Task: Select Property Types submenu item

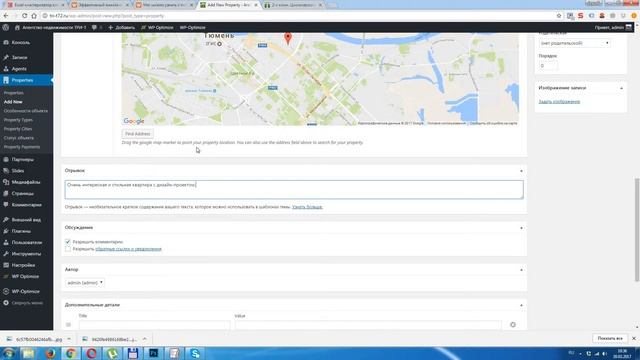Action: pyautogui.click(x=18, y=120)
